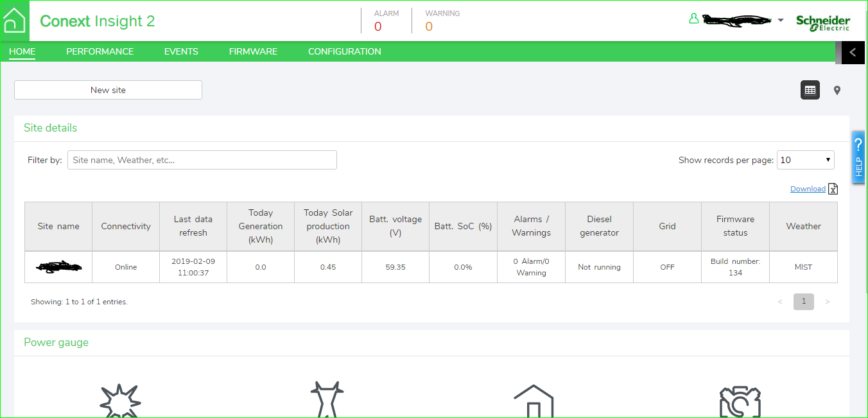Click the redacted site name cell
Image resolution: width=868 pixels, height=418 pixels.
[x=59, y=266]
